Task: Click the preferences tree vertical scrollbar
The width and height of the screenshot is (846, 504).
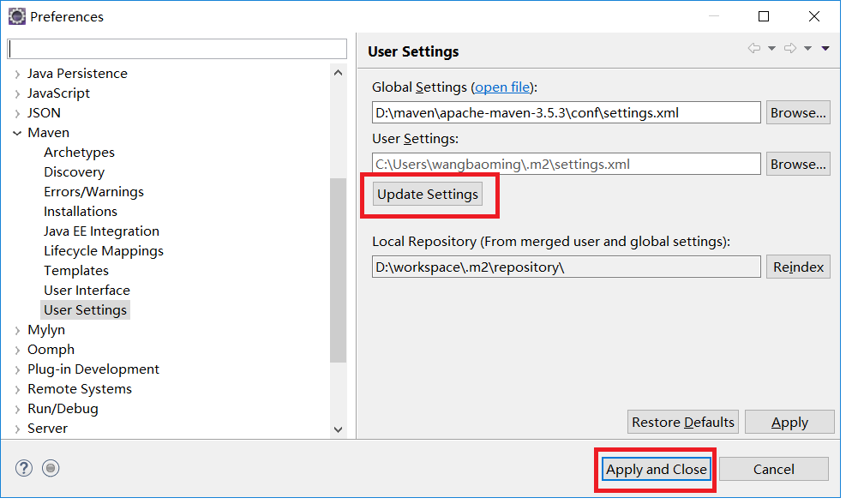Action: click(339, 270)
